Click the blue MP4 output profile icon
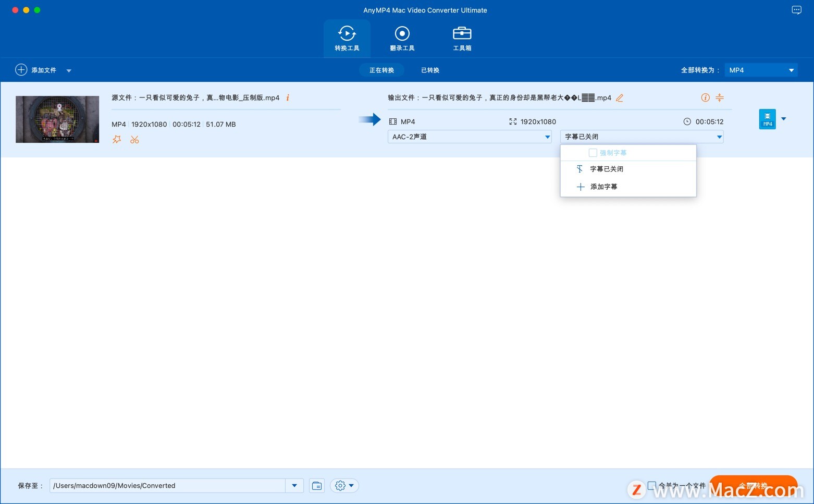The width and height of the screenshot is (814, 504). pyautogui.click(x=767, y=119)
